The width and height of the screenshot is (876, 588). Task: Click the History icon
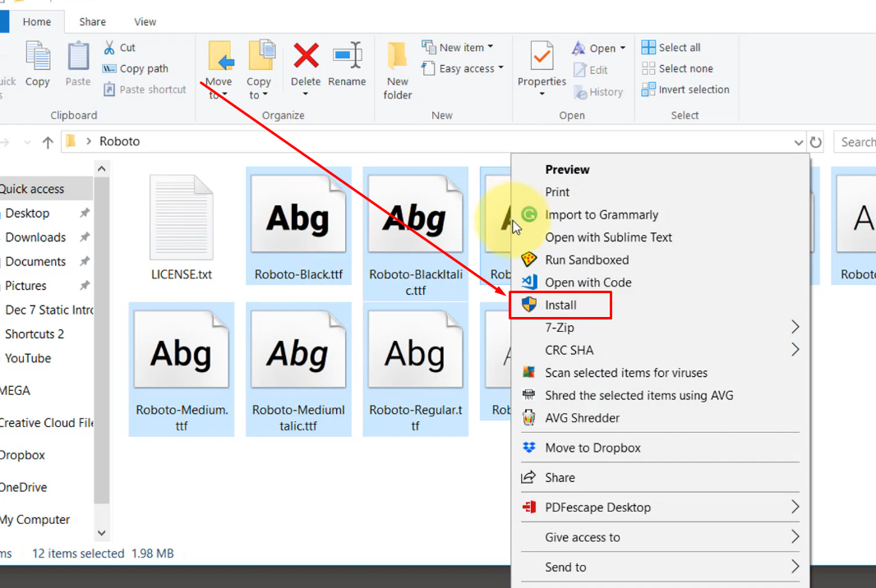(581, 92)
